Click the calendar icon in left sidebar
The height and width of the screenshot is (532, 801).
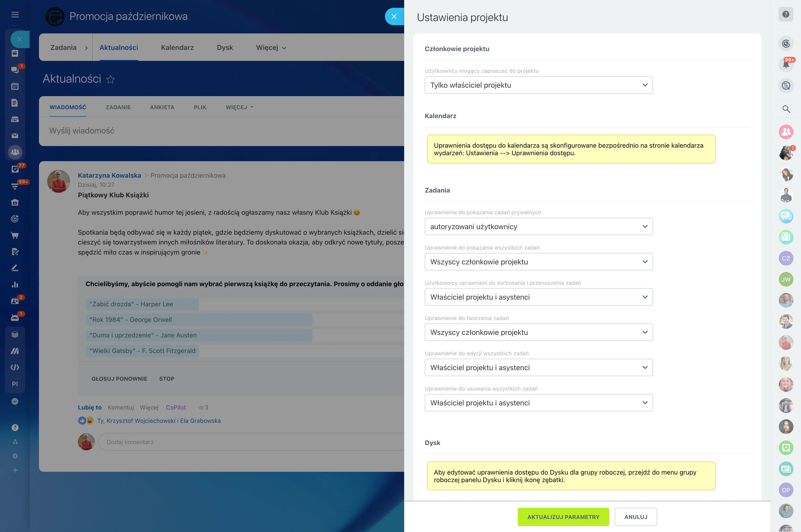click(15, 86)
